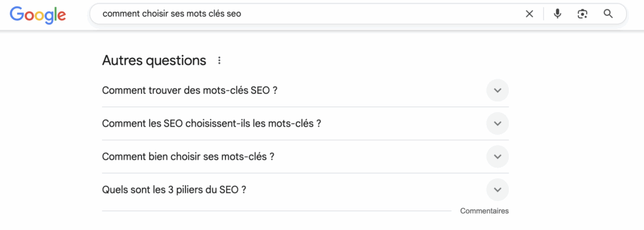Expand chevron for 'Quels sont les 3 piliers du SEO ?'
Image resolution: width=644 pixels, height=230 pixels.
click(x=497, y=190)
